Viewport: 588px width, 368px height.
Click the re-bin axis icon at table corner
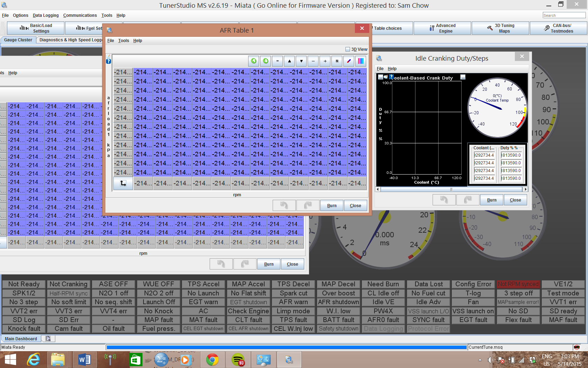click(x=123, y=183)
